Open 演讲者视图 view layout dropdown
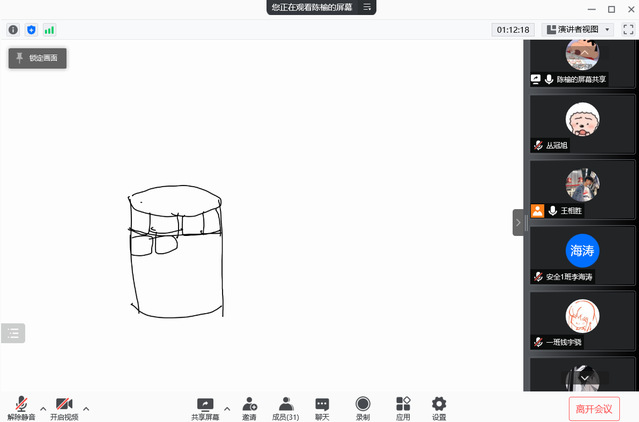Image resolution: width=639 pixels, height=422 pixels. pos(578,30)
